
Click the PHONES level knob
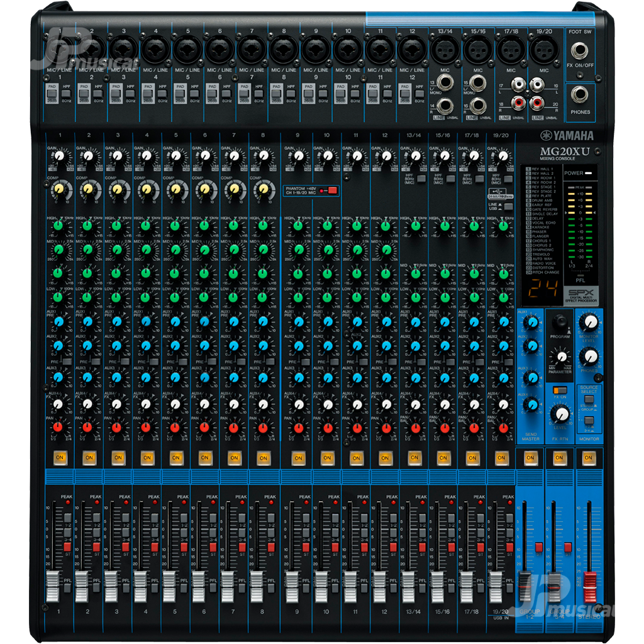[590, 357]
